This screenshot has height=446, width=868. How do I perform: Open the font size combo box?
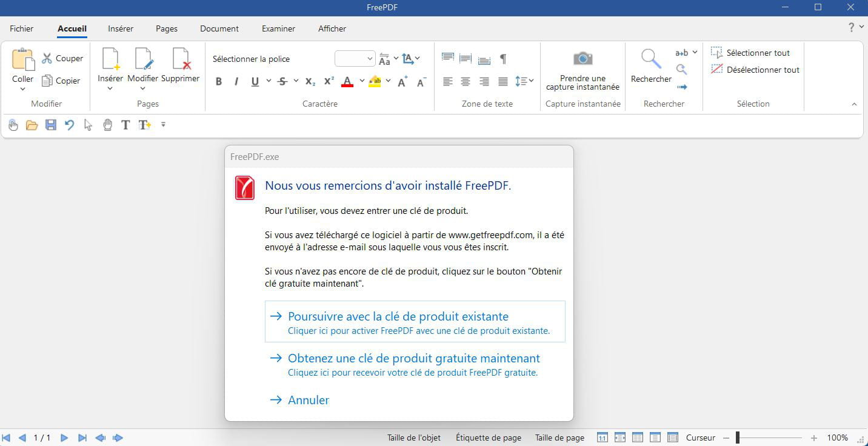click(355, 59)
